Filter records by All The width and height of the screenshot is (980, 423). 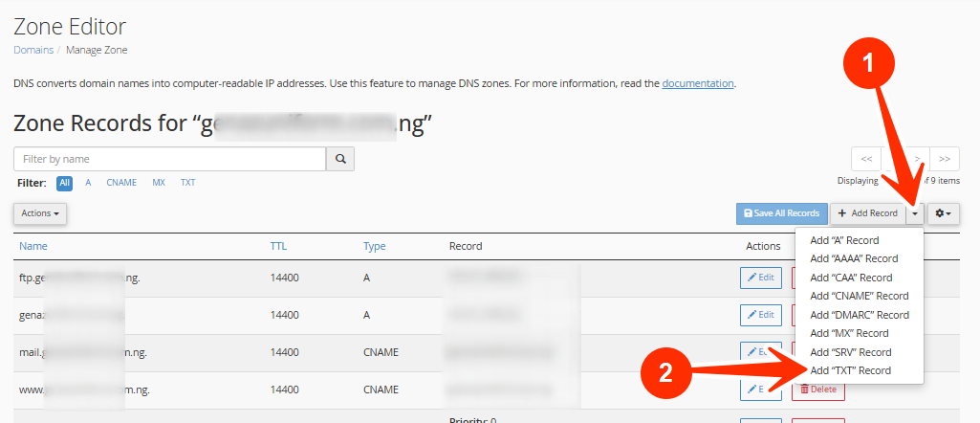tap(65, 183)
